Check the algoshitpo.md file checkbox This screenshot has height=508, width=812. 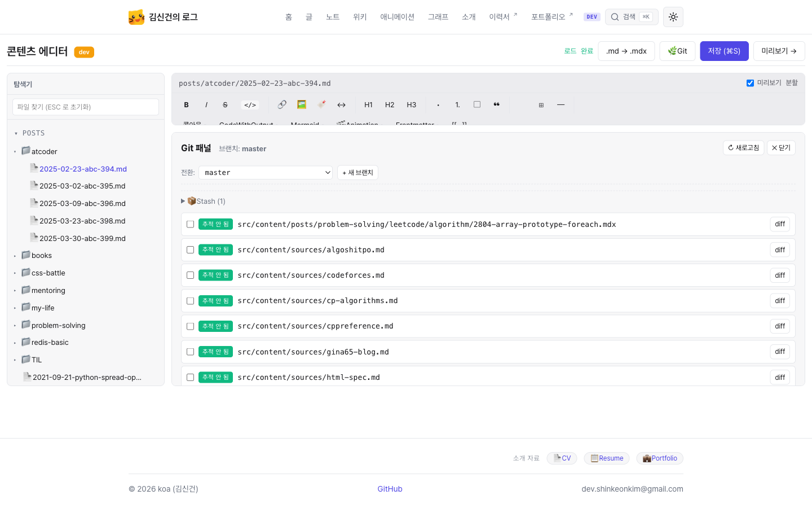(x=190, y=249)
